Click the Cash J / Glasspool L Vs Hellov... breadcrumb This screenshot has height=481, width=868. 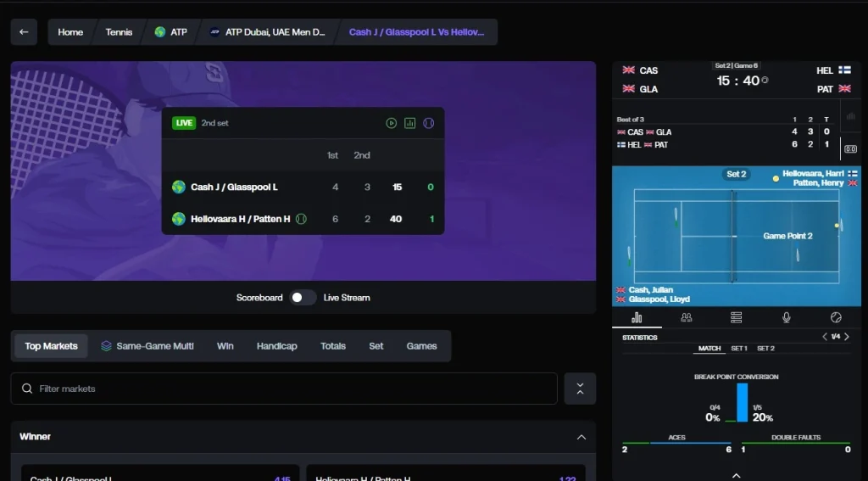(x=417, y=32)
